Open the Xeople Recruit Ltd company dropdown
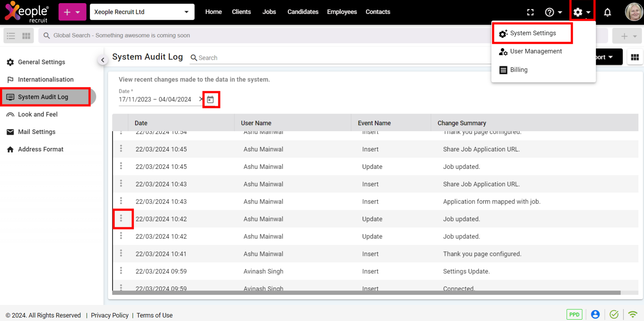This screenshot has width=644, height=321. 142,12
